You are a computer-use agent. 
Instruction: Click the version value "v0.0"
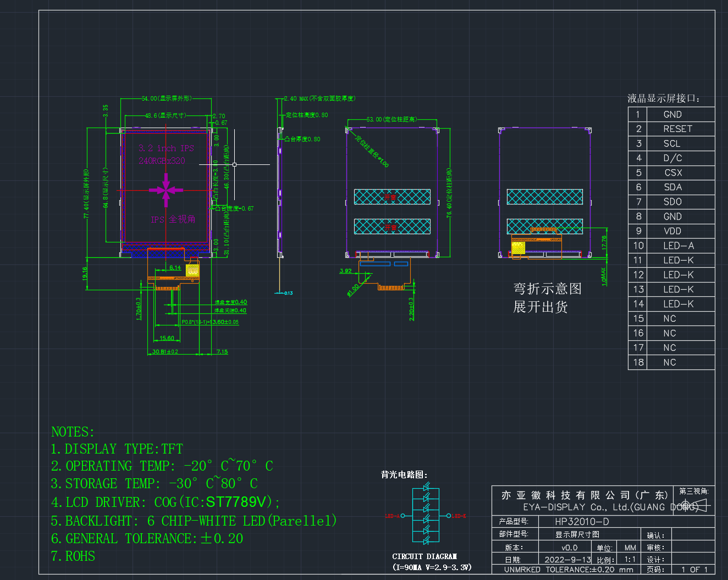(570, 548)
